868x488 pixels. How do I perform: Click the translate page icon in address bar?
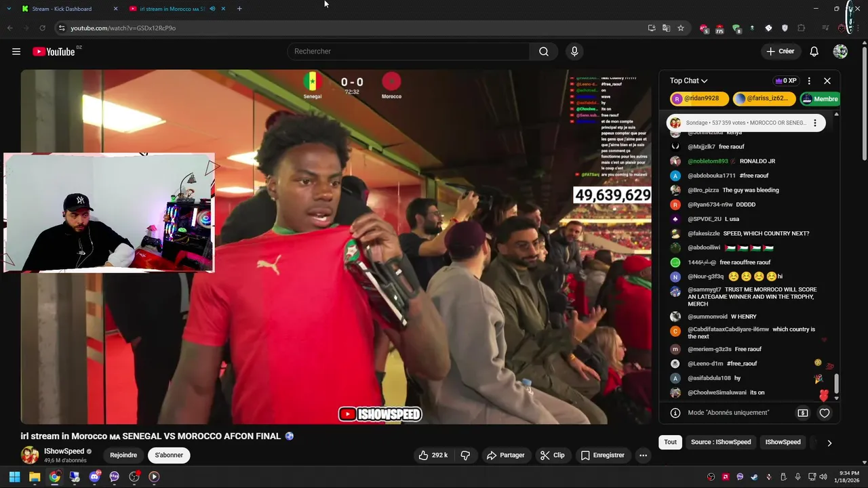pyautogui.click(x=666, y=28)
